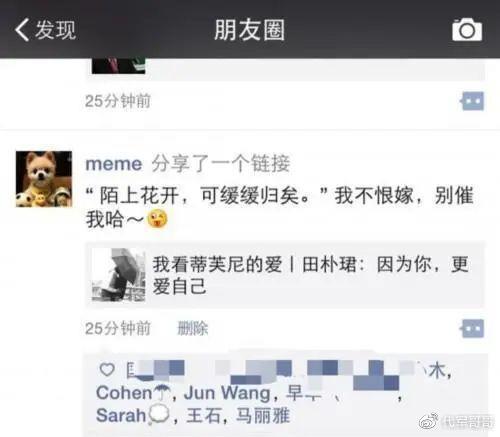Open Jun Wang's profile from likes
Image resolution: width=500 pixels, height=437 pixels.
(x=227, y=393)
